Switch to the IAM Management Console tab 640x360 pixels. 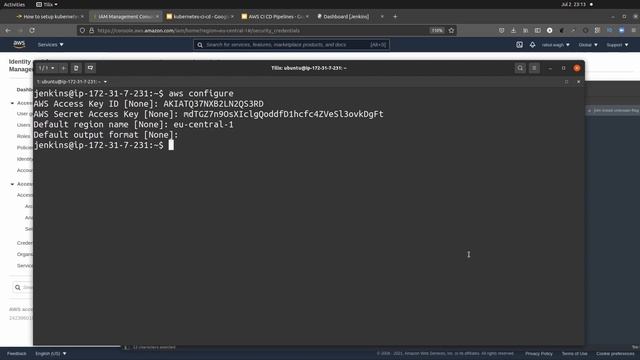point(125,17)
